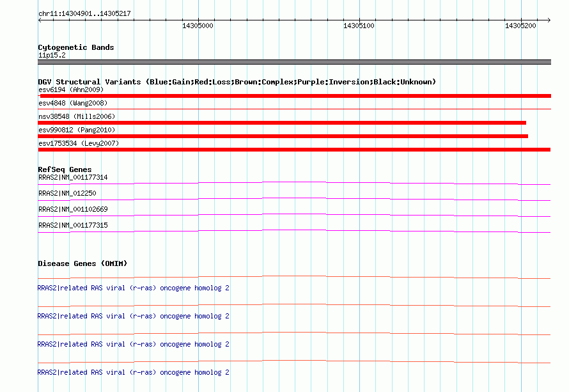
Task: Click the gray 11p15.2 cytogenetic band bar
Action: pos(294,62)
